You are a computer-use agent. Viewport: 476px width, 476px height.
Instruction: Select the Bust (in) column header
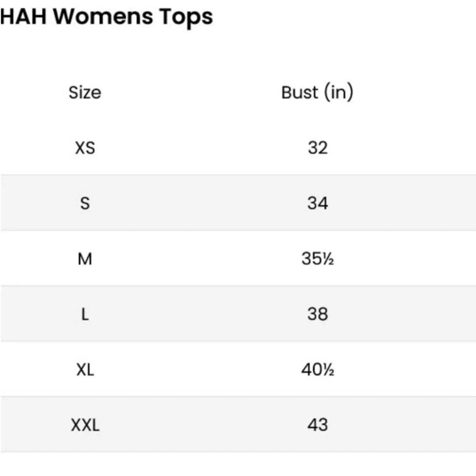pos(317,92)
